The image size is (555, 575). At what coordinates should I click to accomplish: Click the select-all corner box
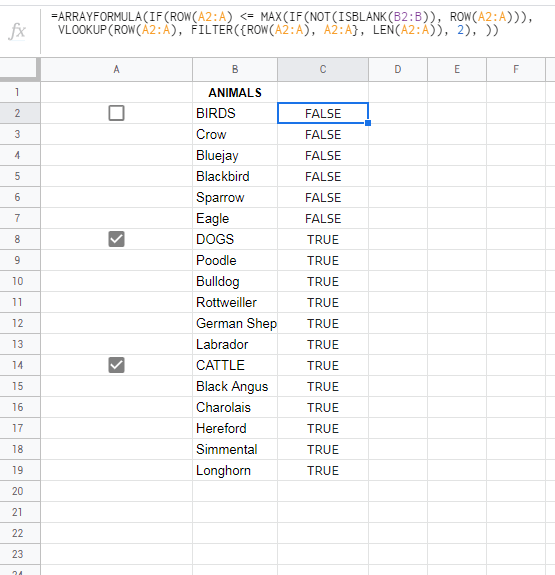click(x=18, y=69)
